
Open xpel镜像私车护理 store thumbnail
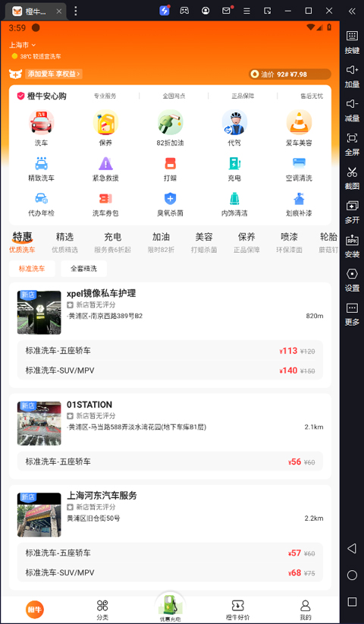39,313
